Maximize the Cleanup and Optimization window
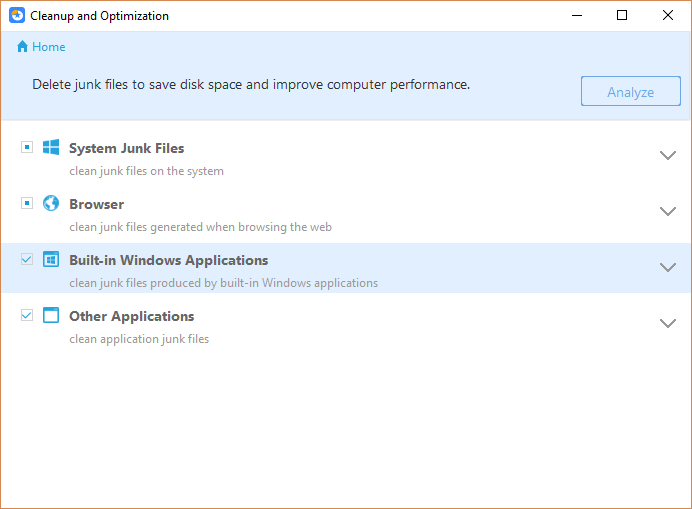This screenshot has width=692, height=509. pyautogui.click(x=622, y=15)
